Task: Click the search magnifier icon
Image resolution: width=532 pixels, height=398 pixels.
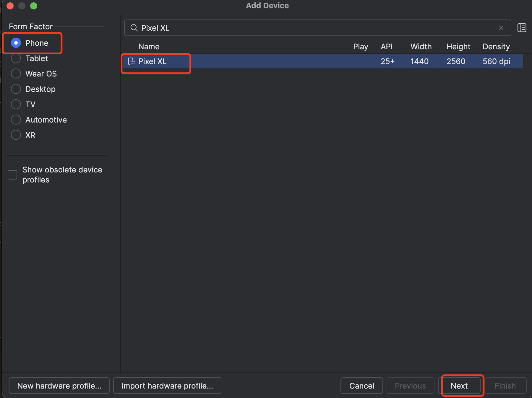Action: click(134, 28)
